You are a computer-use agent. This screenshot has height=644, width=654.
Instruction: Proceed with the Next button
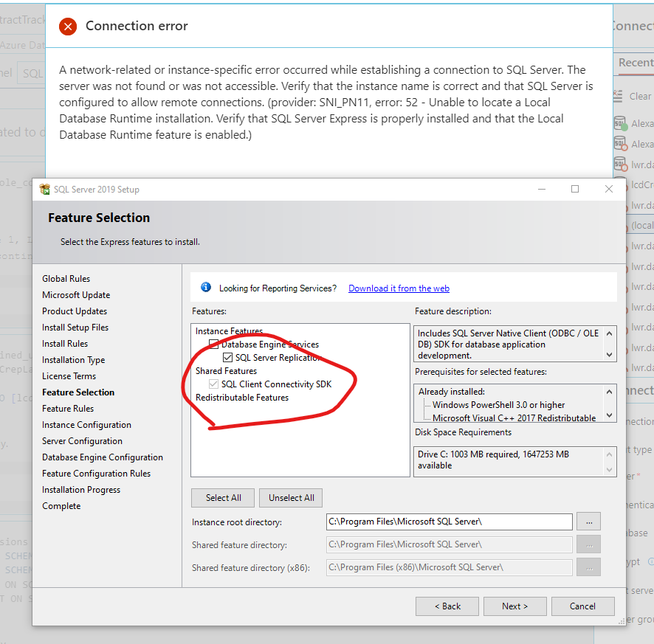coord(514,606)
